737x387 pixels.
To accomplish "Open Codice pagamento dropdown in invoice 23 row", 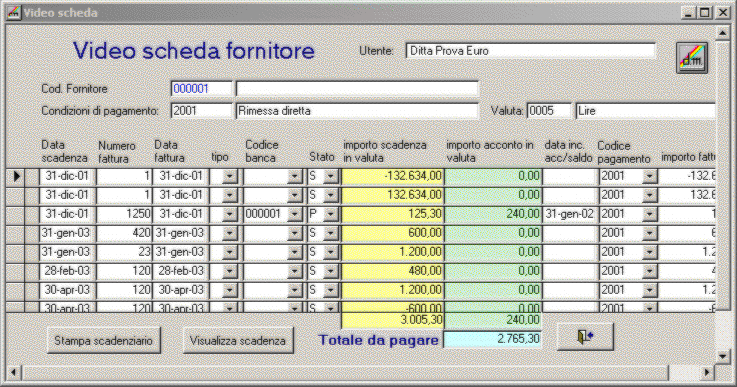I will coord(650,253).
